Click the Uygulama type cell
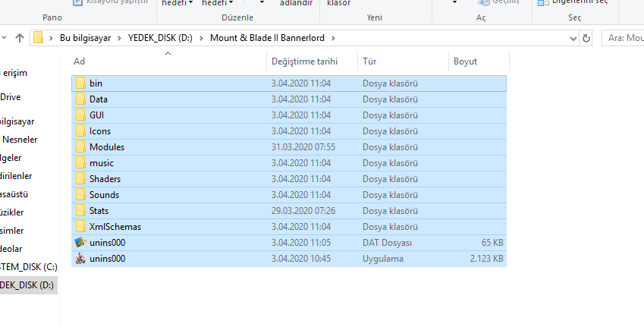The image size is (644, 327). 383,259
